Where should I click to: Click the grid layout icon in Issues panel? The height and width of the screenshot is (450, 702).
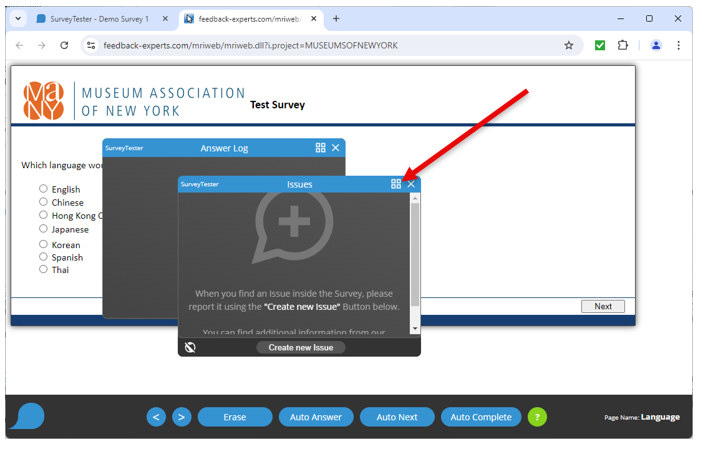pos(396,184)
